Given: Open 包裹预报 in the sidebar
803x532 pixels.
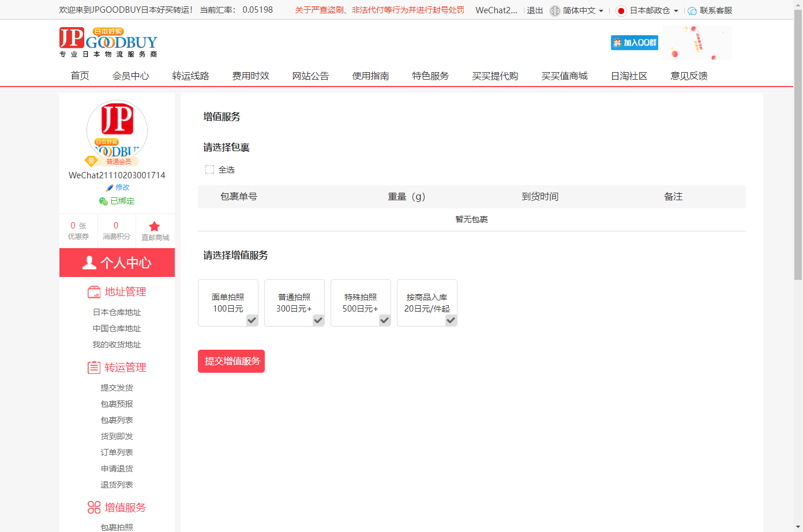Looking at the screenshot, I should pyautogui.click(x=117, y=404).
